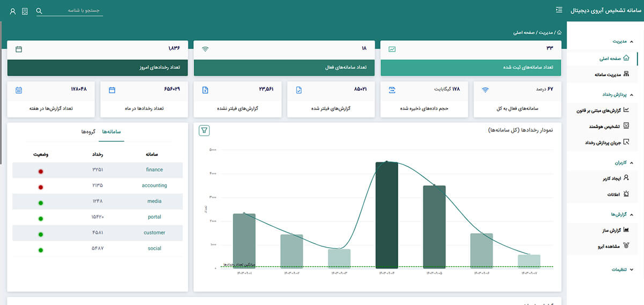Click the tallest dark green chart bar
Viewport: 644px width, 305px height.
click(x=386, y=214)
